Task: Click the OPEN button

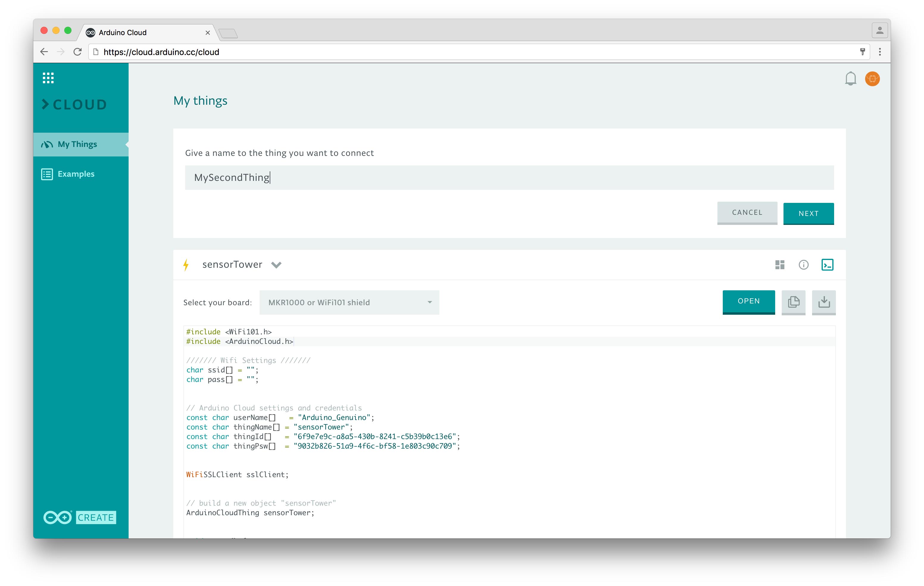Action: click(x=749, y=302)
